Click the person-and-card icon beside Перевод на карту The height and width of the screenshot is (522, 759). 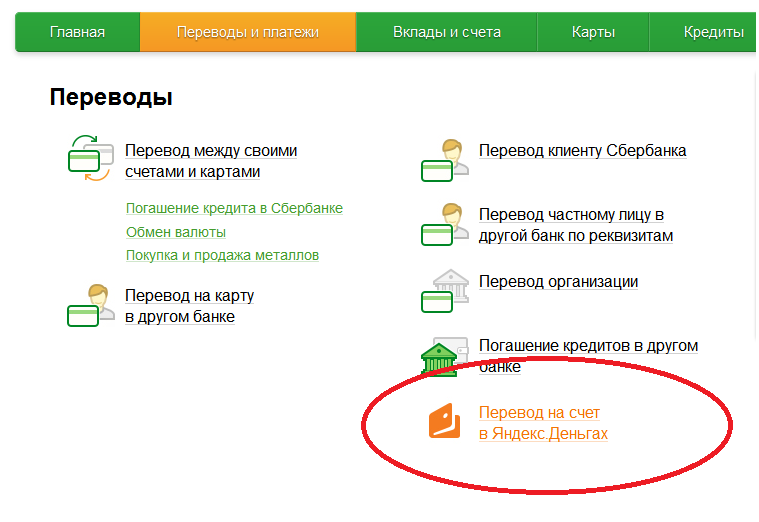(88, 306)
